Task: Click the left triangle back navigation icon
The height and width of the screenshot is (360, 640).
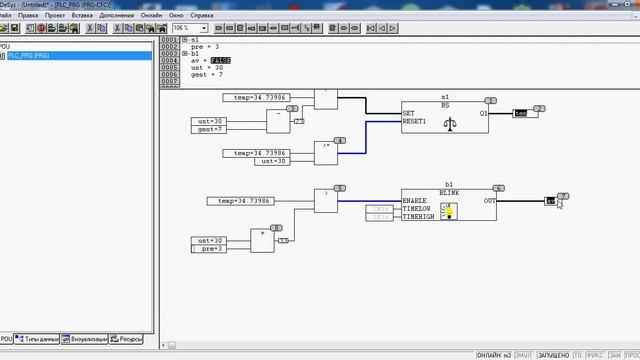Action: point(382,28)
